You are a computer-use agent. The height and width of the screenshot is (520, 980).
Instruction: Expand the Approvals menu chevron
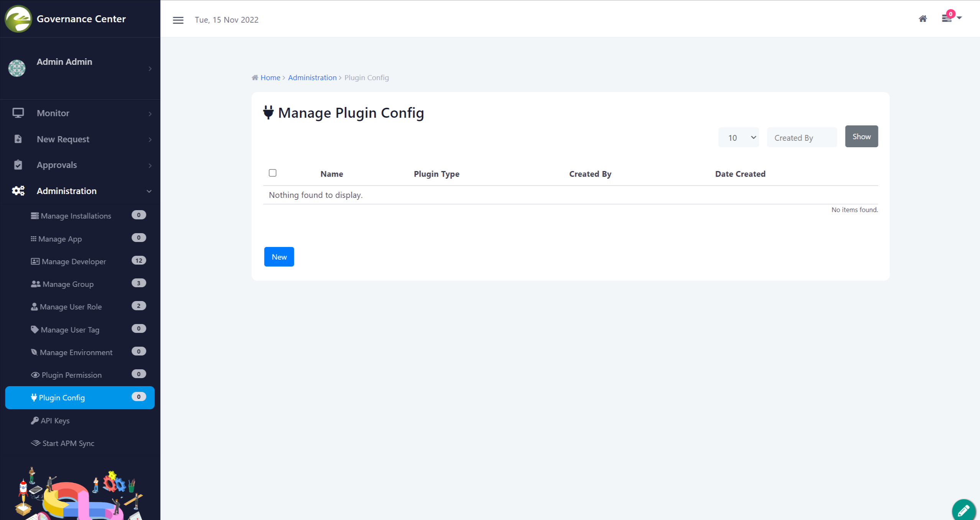click(x=150, y=165)
